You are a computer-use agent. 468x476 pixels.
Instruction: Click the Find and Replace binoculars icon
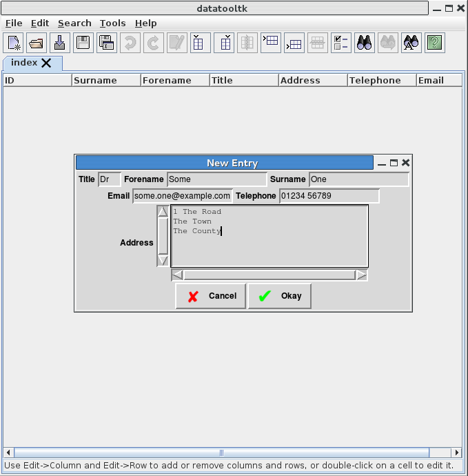click(411, 43)
